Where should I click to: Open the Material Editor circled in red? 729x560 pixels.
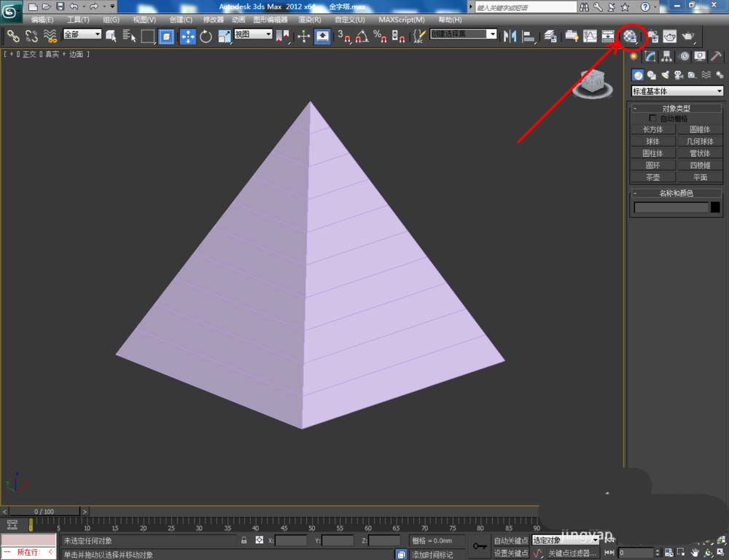631,35
